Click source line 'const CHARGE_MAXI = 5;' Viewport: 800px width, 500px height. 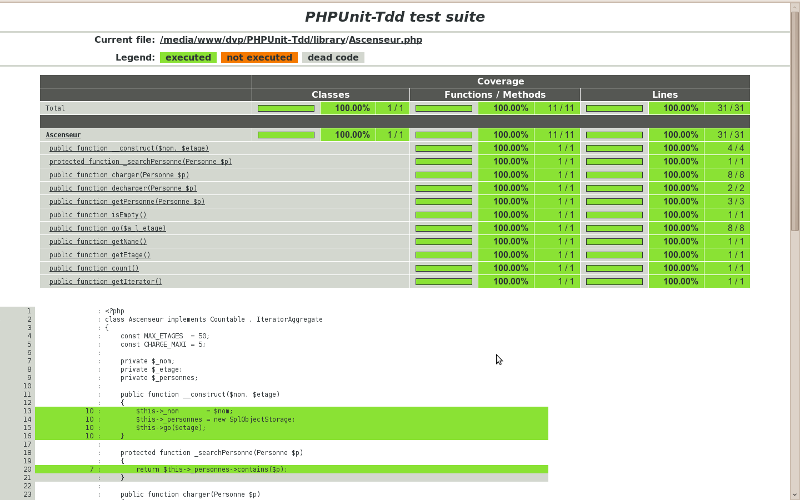163,344
